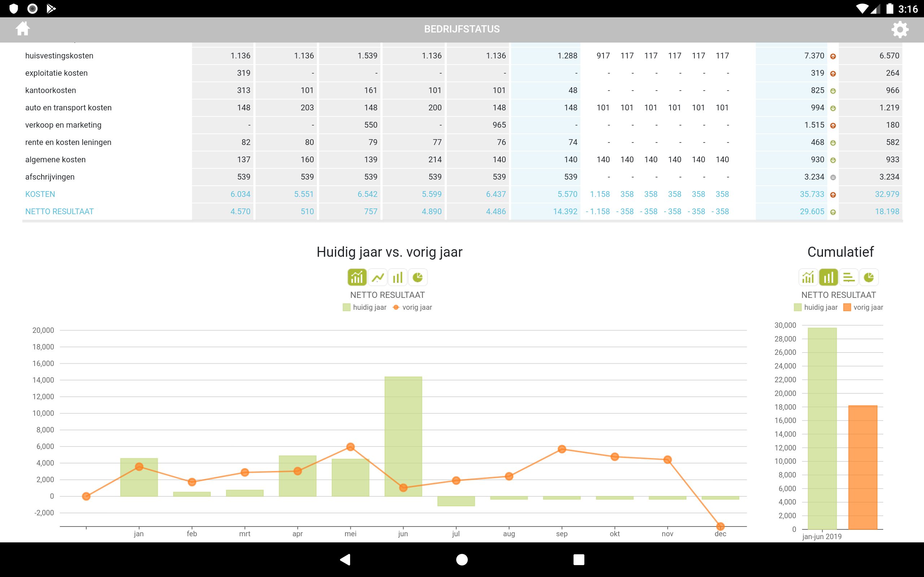Go to Home via house icon

[x=22, y=28]
